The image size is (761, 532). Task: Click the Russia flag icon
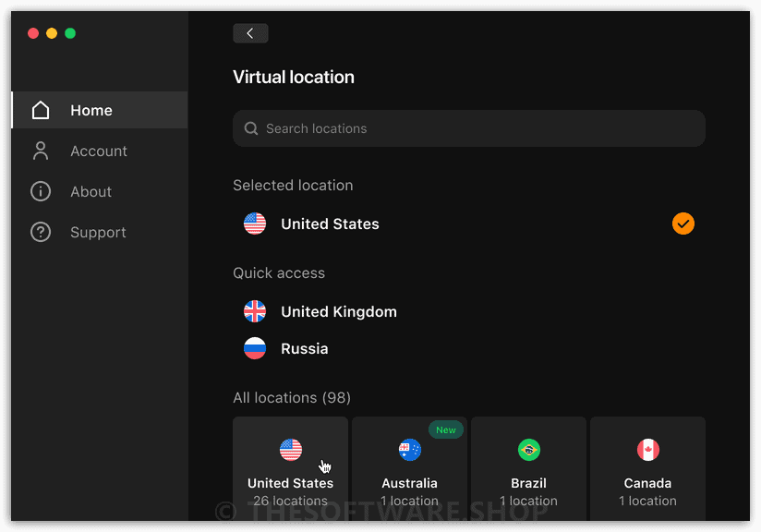coord(255,348)
